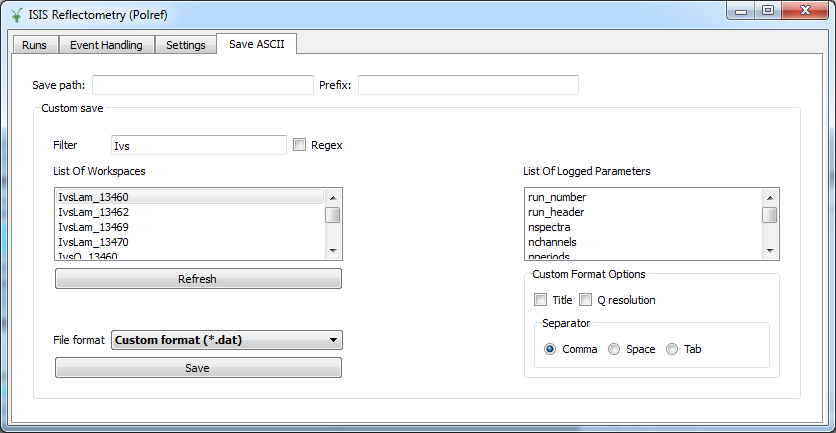This screenshot has width=836, height=433.
Task: Select the Comma separator option
Action: click(550, 349)
